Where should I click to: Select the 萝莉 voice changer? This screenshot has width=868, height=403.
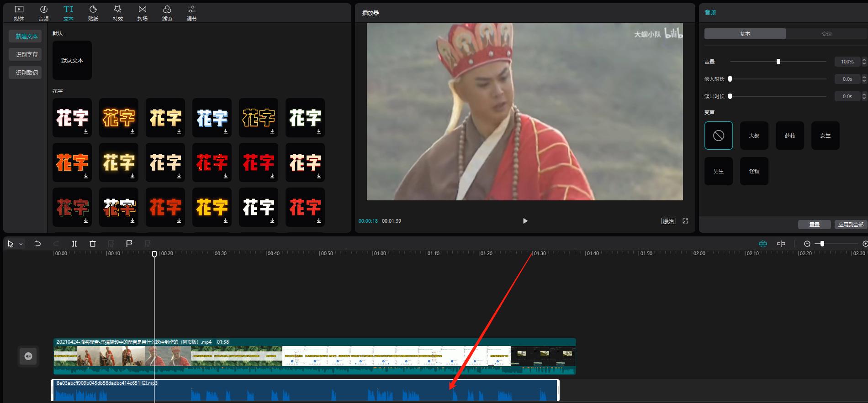coord(790,136)
